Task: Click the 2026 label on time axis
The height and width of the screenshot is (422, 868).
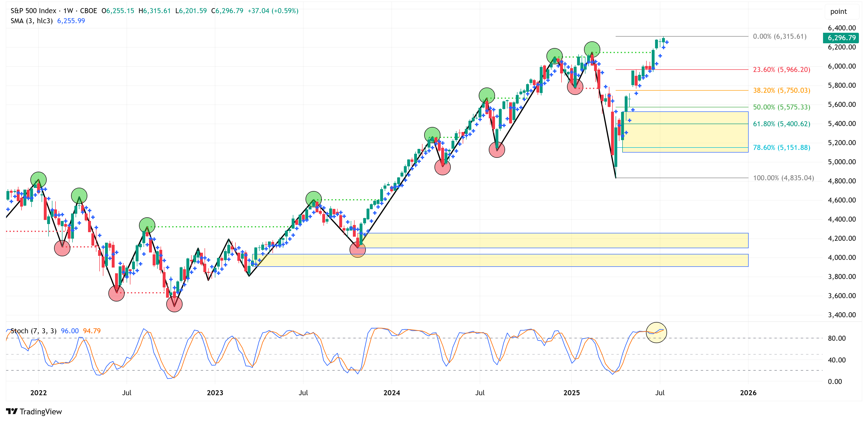Action: tap(748, 393)
